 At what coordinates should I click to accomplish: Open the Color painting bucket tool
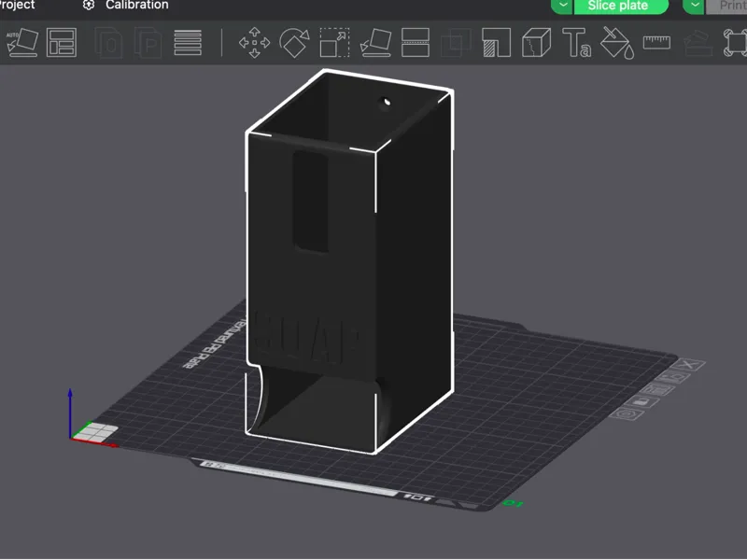tap(617, 42)
